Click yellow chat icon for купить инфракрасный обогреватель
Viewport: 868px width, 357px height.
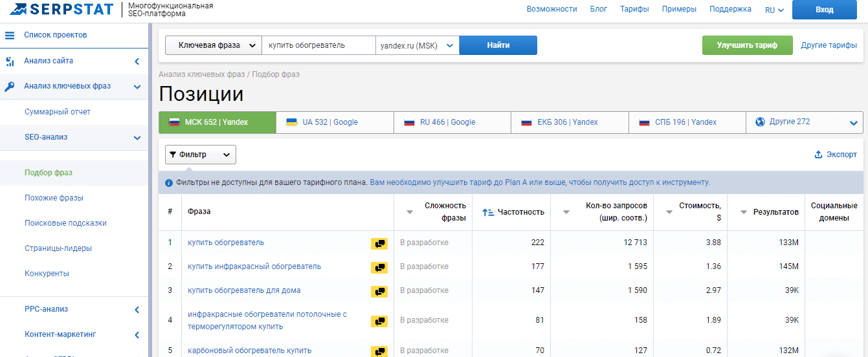[379, 267]
